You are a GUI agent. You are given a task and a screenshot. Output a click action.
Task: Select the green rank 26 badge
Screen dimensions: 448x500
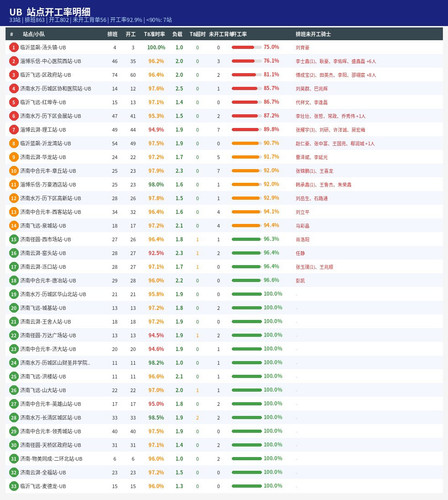coord(14,390)
